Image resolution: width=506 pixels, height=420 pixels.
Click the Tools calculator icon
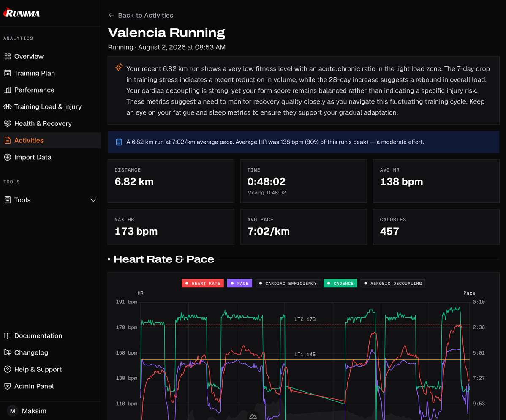pyautogui.click(x=8, y=200)
